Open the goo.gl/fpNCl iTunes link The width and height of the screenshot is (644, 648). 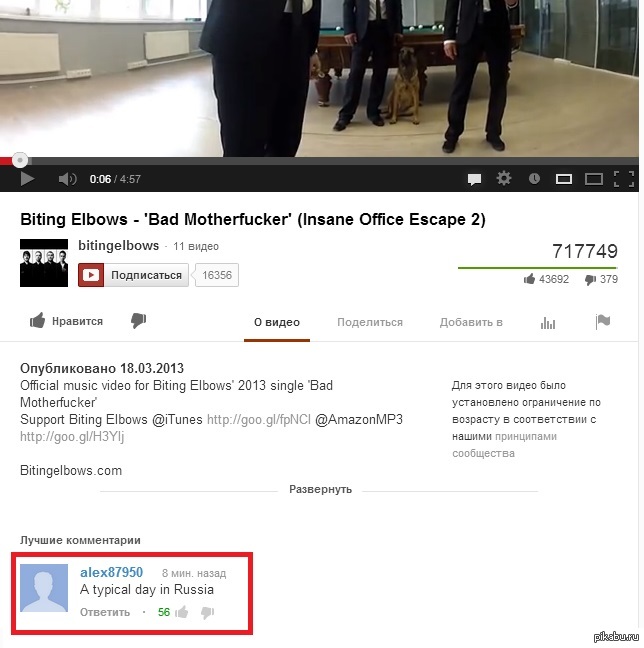point(259,419)
